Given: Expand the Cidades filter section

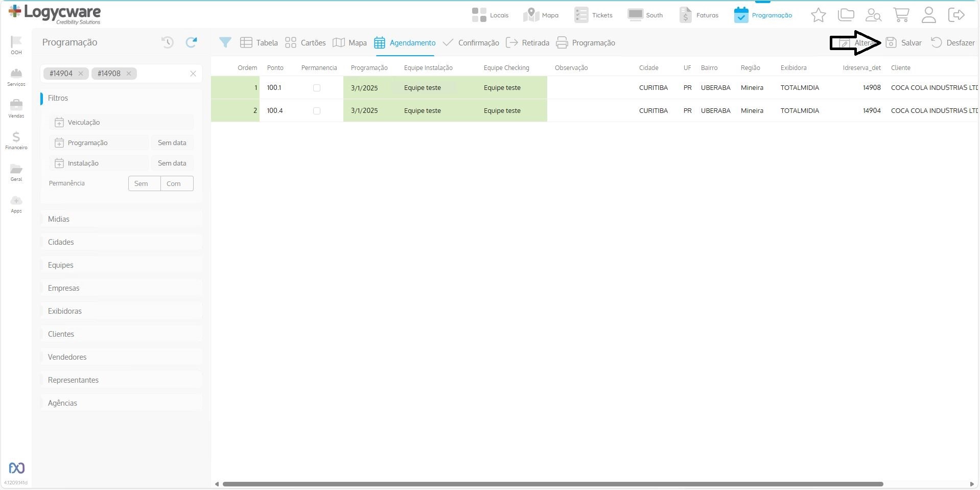Looking at the screenshot, I should pos(122,242).
